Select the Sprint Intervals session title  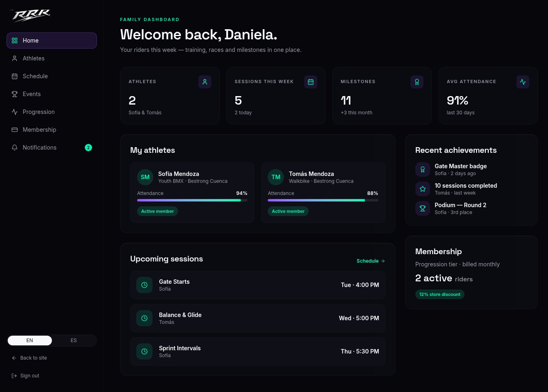coord(180,348)
